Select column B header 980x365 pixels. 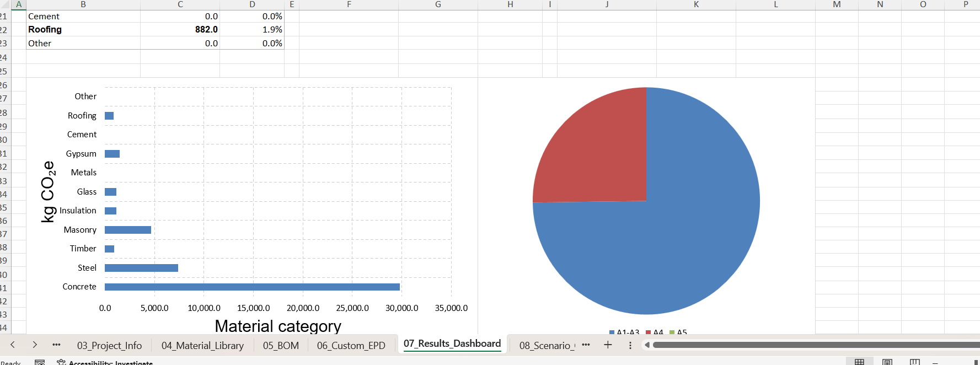83,4
